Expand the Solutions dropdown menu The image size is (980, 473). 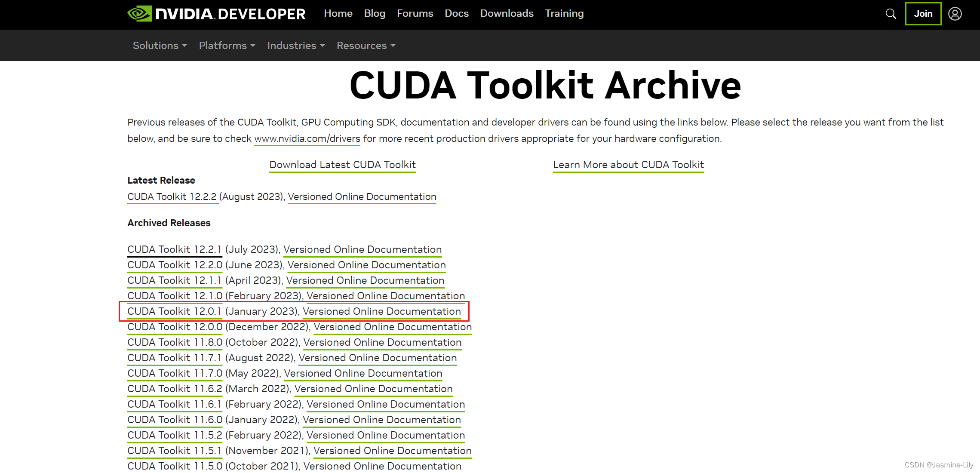click(160, 46)
